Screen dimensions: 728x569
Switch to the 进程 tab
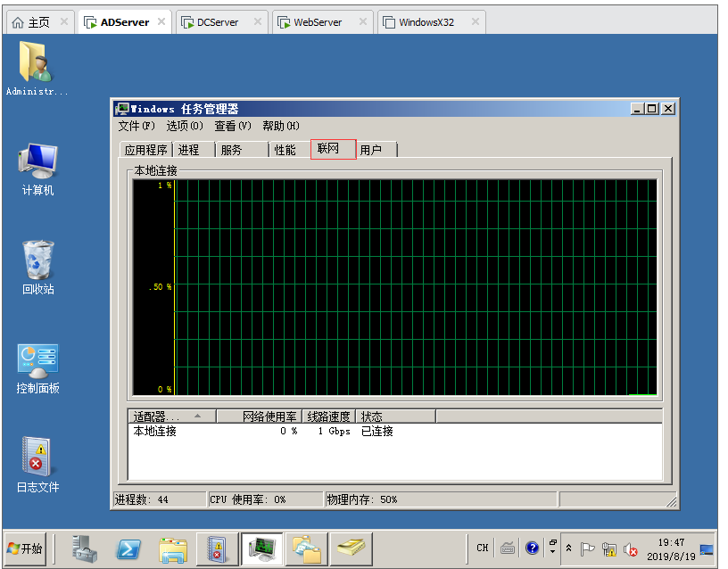coord(189,150)
